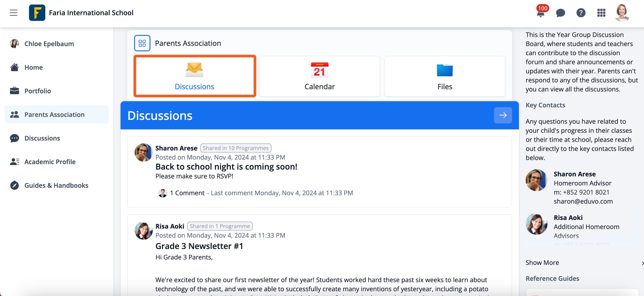Expand Show More key contacts

[x=542, y=262]
